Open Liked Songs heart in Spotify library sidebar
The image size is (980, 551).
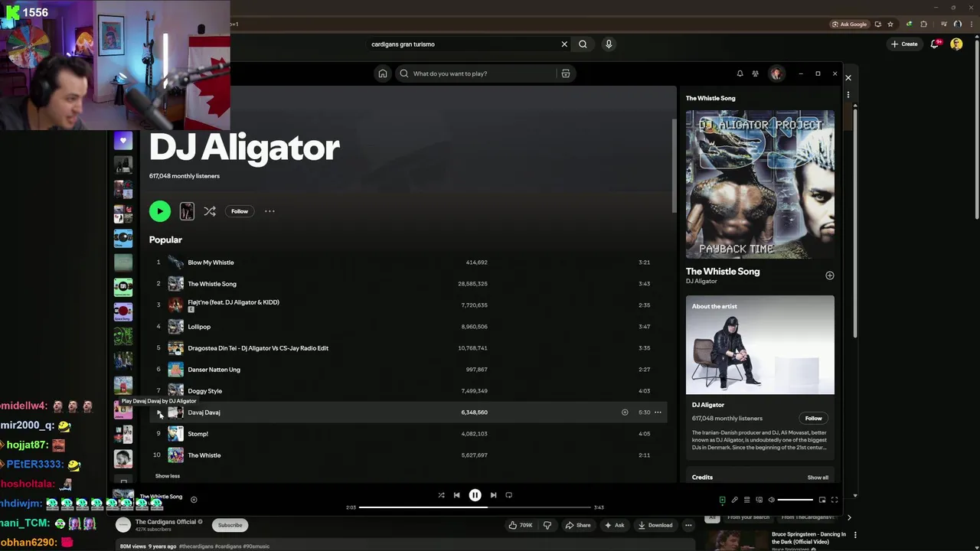(122, 141)
